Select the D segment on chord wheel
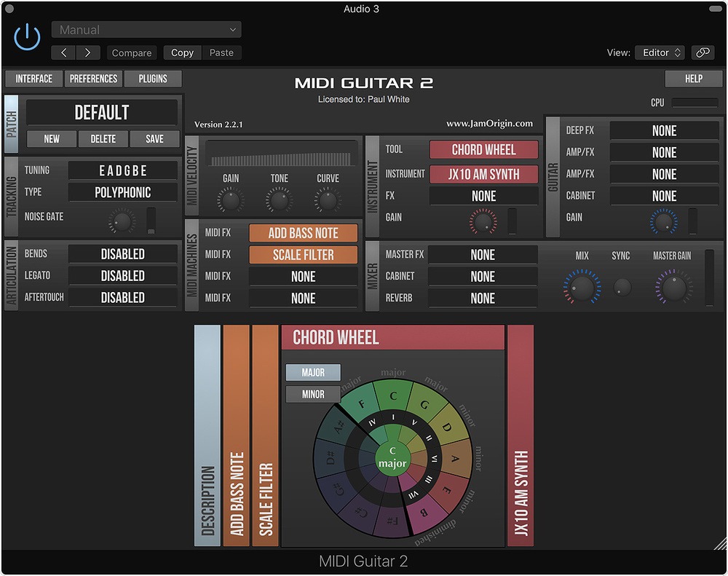This screenshot has width=728, height=576. click(x=447, y=427)
